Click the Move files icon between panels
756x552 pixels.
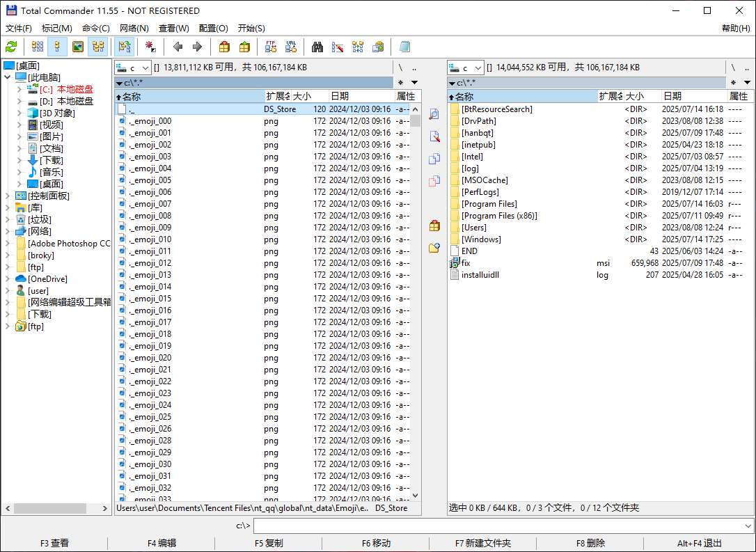(x=434, y=181)
